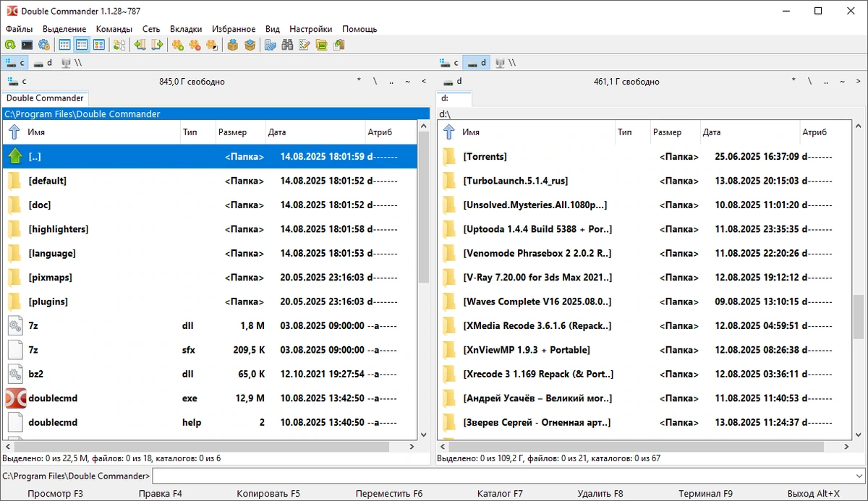Image resolution: width=868 pixels, height=501 pixels.
Task: Sort right panel by Атриб column
Action: click(x=825, y=132)
